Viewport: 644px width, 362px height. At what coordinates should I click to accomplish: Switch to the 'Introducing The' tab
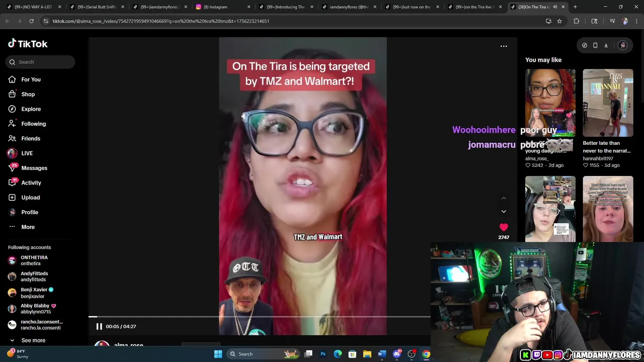(x=285, y=7)
